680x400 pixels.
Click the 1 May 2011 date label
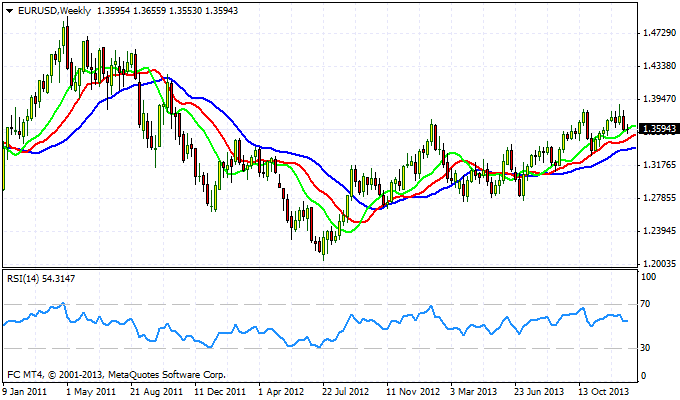(91, 392)
